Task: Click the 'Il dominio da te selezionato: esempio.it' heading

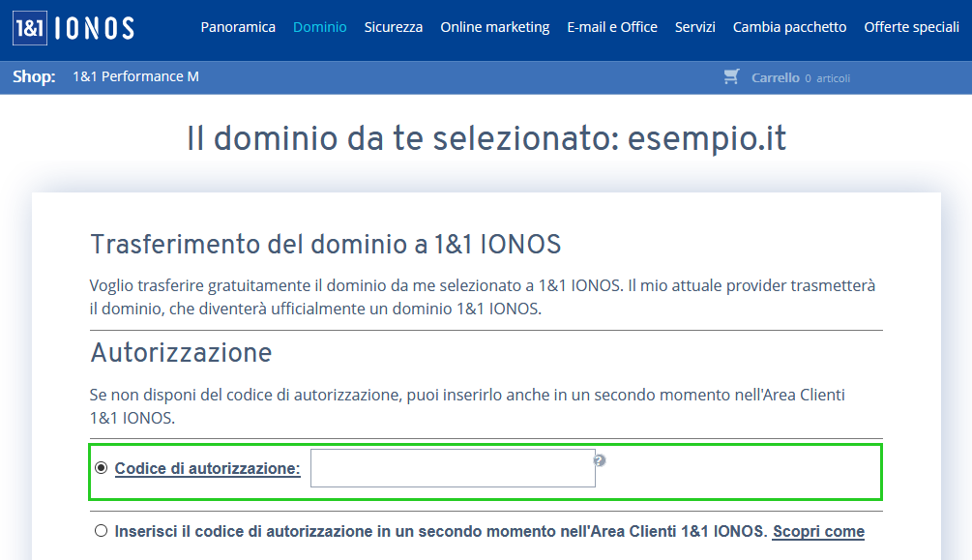Action: coord(486,137)
